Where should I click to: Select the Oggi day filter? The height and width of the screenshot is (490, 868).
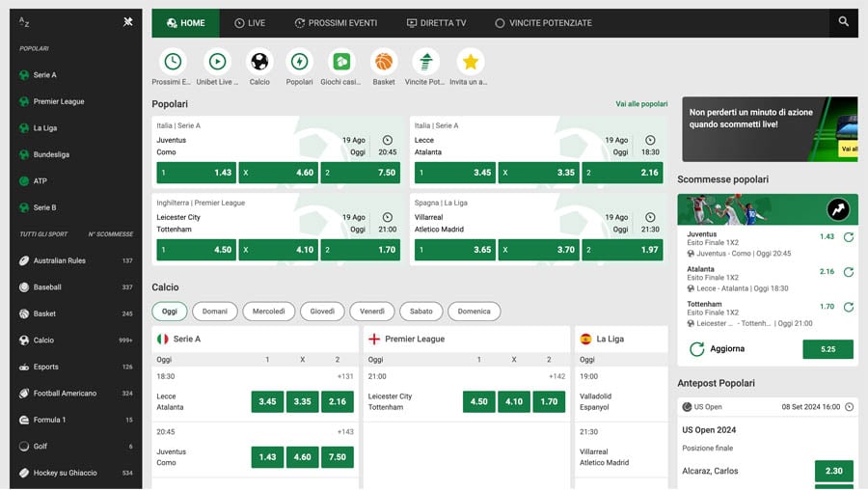click(x=170, y=312)
